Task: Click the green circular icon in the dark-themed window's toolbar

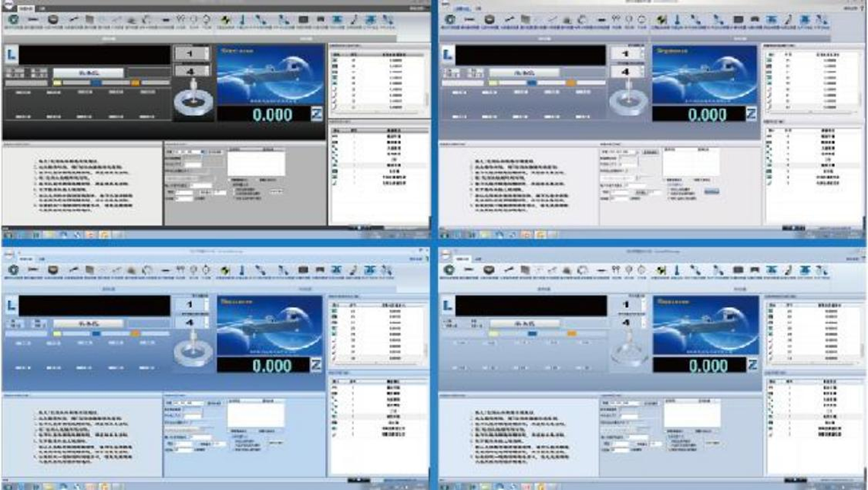Action: (14, 20)
